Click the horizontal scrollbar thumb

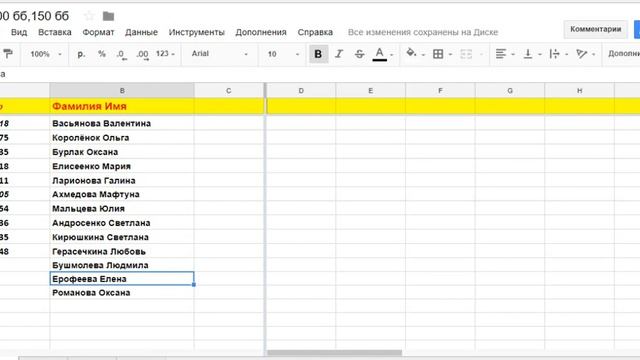[334, 353]
